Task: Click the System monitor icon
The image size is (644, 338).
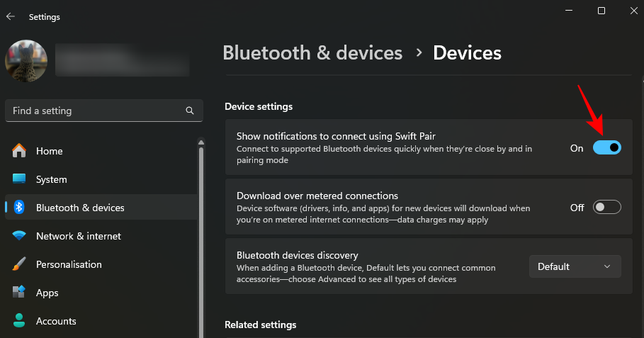Action: (x=19, y=179)
